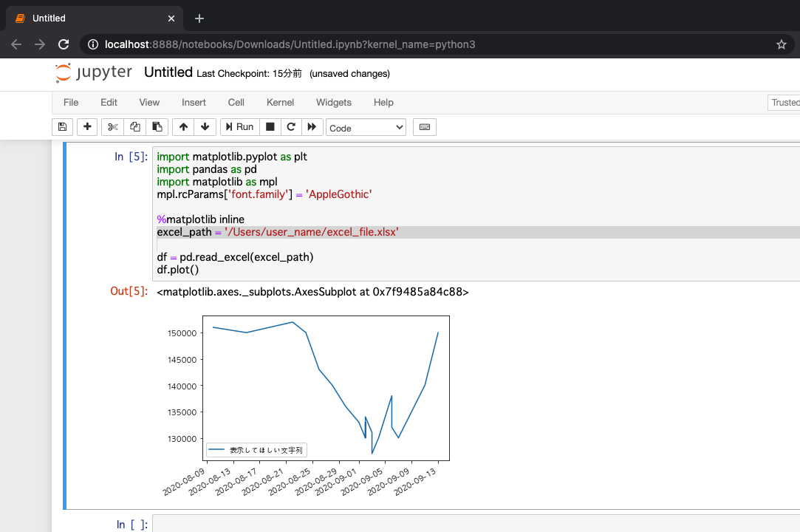The width and height of the screenshot is (800, 532).
Task: Move selected cell down arrow
Action: [x=205, y=127]
